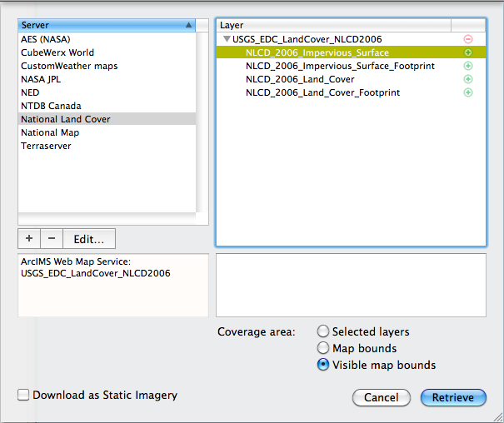Image resolution: width=504 pixels, height=423 pixels.
Task: Add NLCD_2006_Impervious_Surface_Footprint layer with plus icon
Action: [x=468, y=66]
